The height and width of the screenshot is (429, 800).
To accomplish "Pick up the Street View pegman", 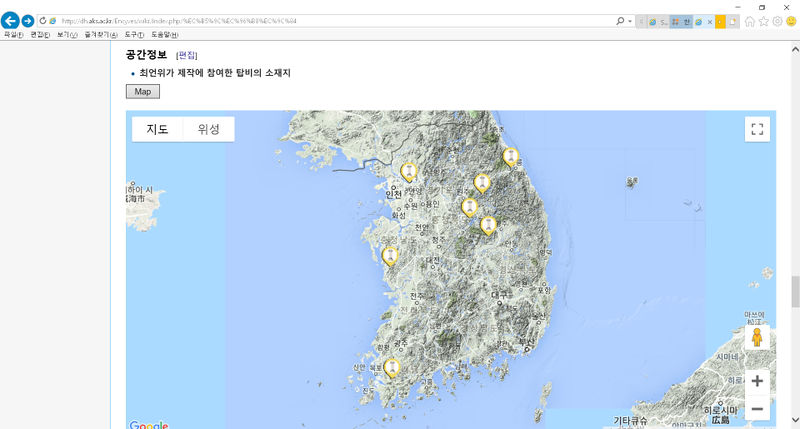I will point(757,338).
